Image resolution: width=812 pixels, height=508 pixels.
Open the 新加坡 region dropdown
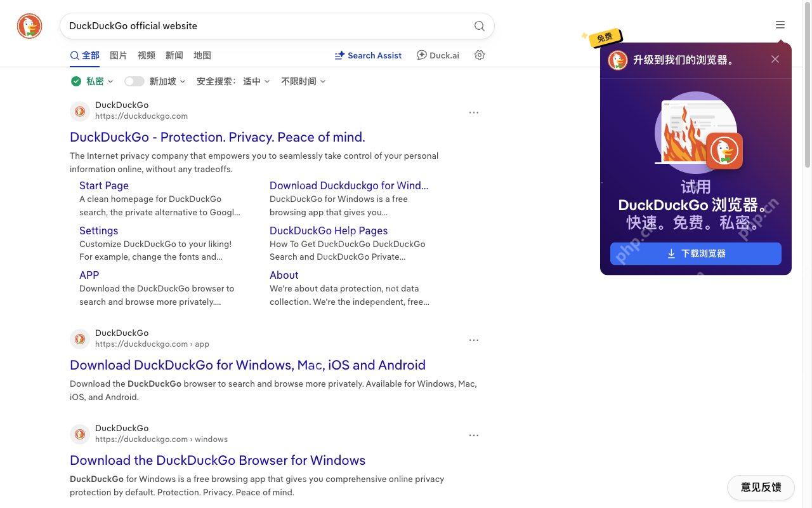pyautogui.click(x=167, y=81)
